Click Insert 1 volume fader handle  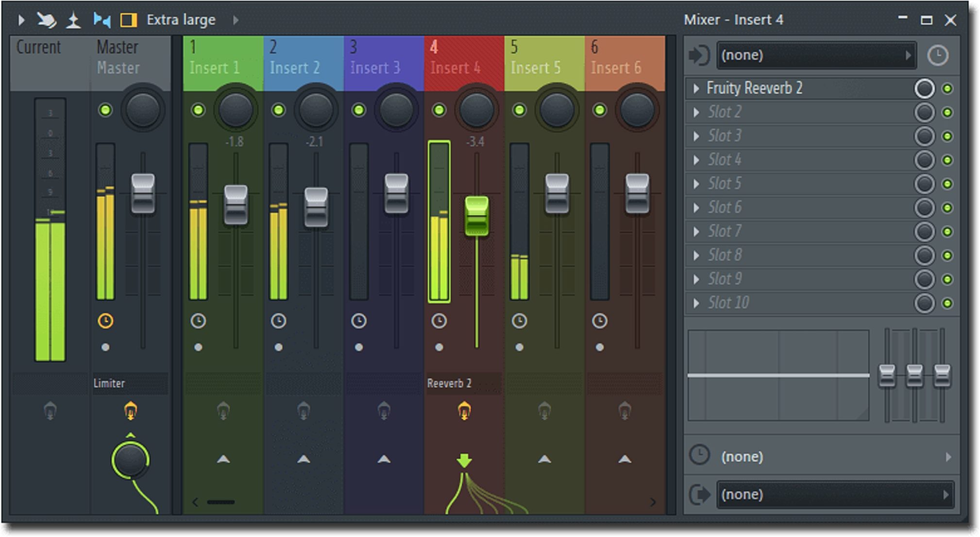tap(236, 205)
